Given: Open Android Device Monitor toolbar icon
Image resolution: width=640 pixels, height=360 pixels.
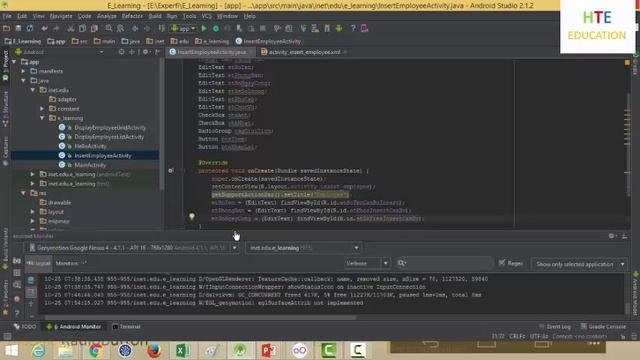Looking at the screenshot, I should pyautogui.click(x=339, y=29).
